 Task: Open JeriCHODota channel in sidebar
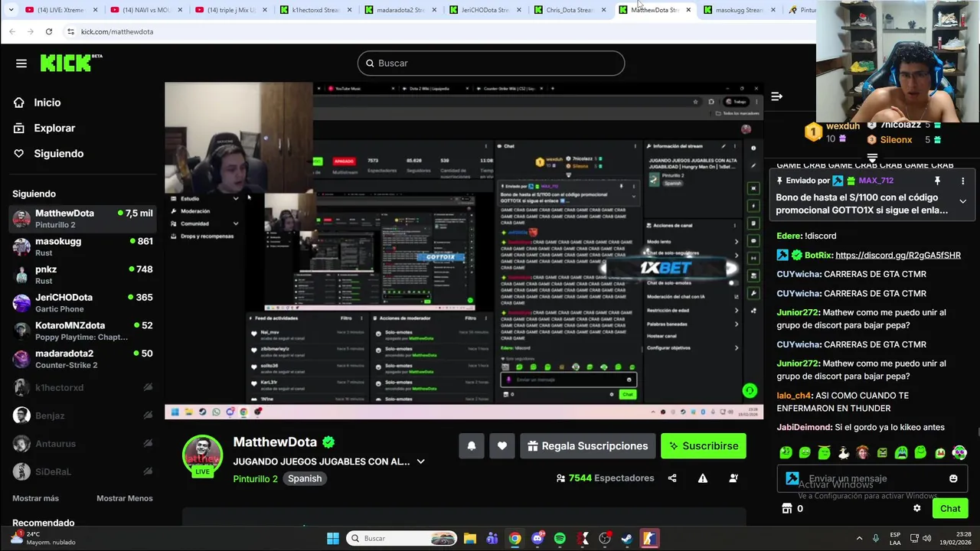[83, 303]
